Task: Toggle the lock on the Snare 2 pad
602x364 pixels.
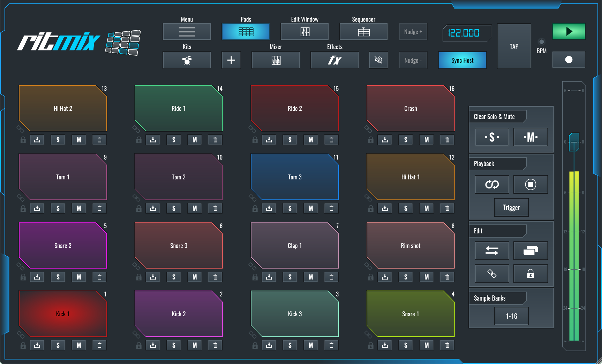Action: pos(23,277)
